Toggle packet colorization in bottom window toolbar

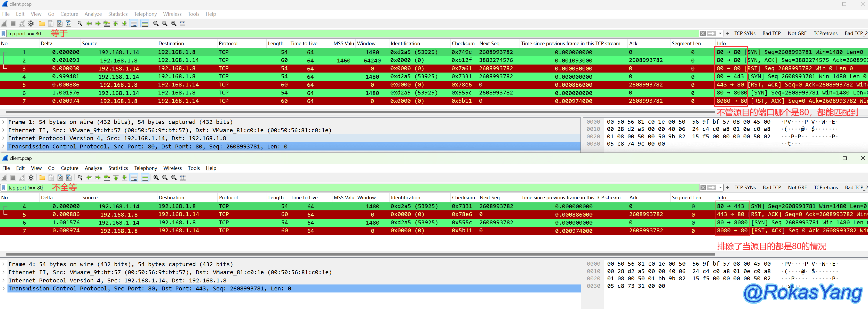tap(145, 178)
